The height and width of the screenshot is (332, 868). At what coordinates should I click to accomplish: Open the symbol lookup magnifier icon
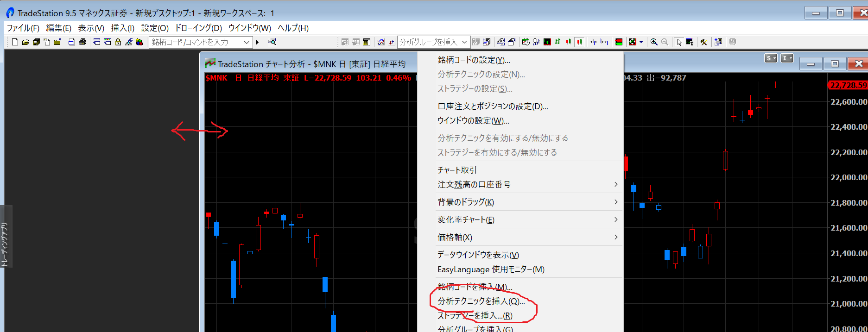(x=272, y=42)
